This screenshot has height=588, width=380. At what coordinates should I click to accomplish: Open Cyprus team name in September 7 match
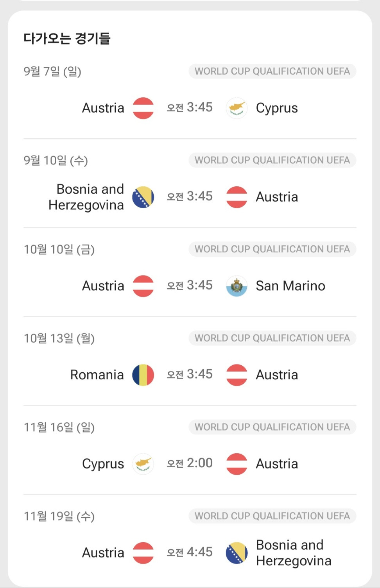coord(277,108)
